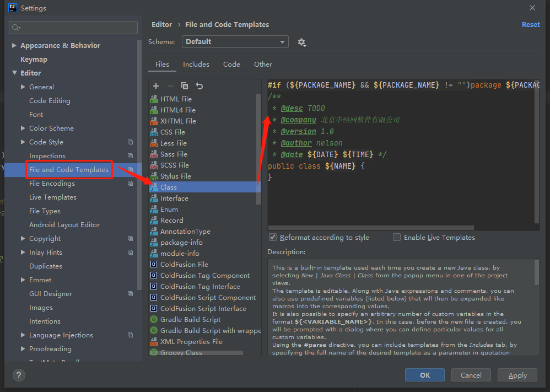Toggle Reformat according to style checkbox
This screenshot has height=392, width=550.
point(273,238)
